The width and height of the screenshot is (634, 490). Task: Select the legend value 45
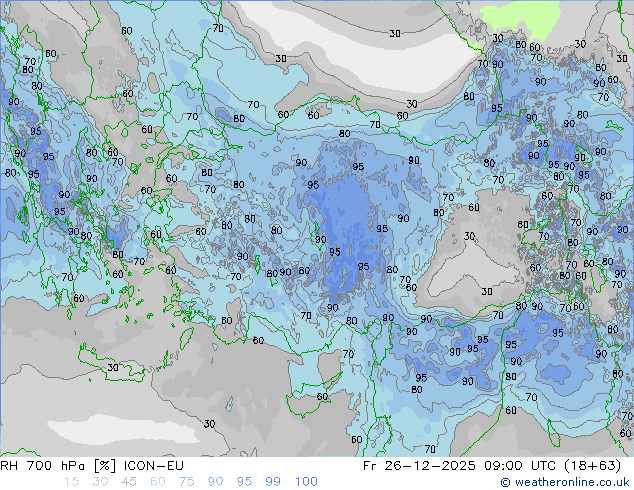(x=129, y=482)
